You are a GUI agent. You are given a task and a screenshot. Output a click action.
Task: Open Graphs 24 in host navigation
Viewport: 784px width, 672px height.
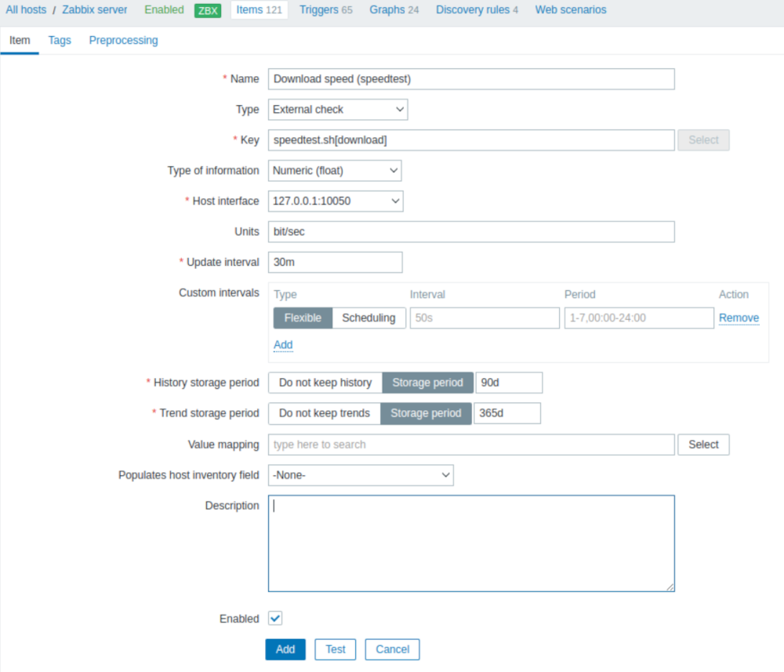394,10
